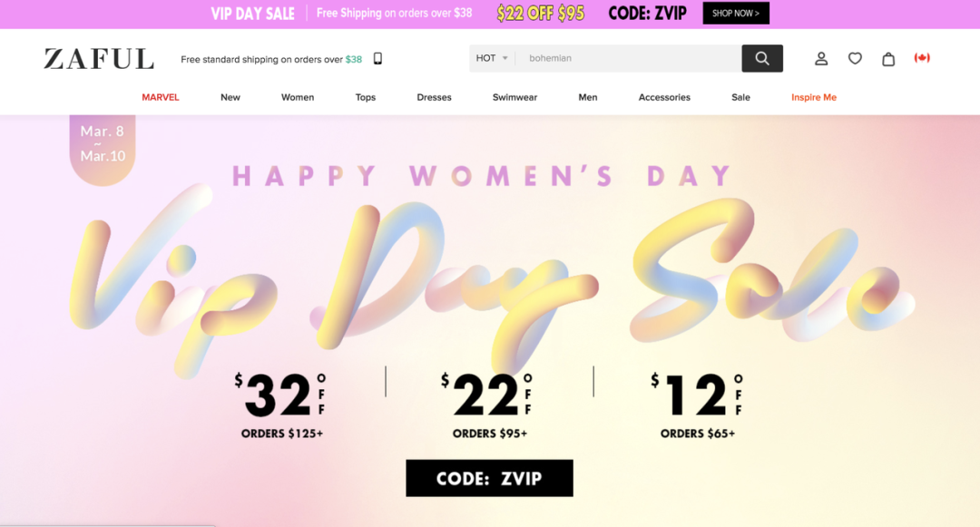Go to the MARVEL section
Screen dimensions: 980x527
click(161, 97)
